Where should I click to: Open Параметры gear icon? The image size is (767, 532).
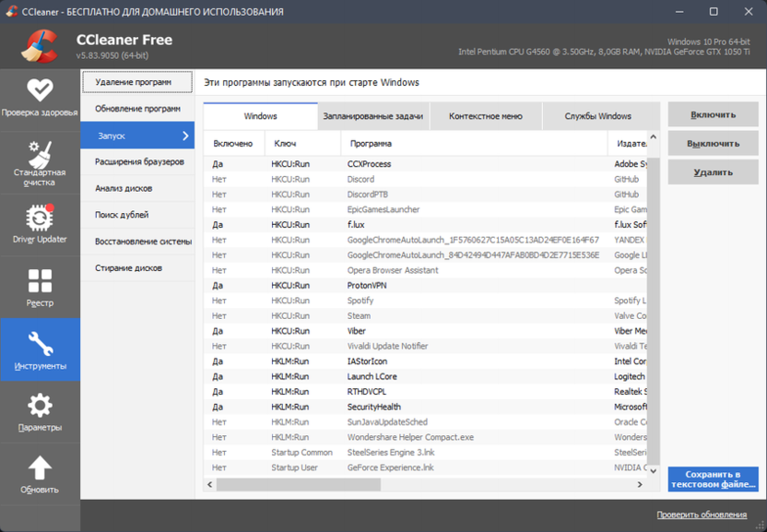tap(40, 406)
